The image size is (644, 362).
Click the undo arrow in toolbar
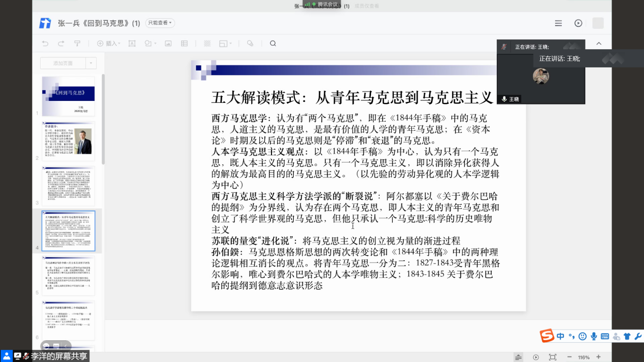(x=45, y=44)
